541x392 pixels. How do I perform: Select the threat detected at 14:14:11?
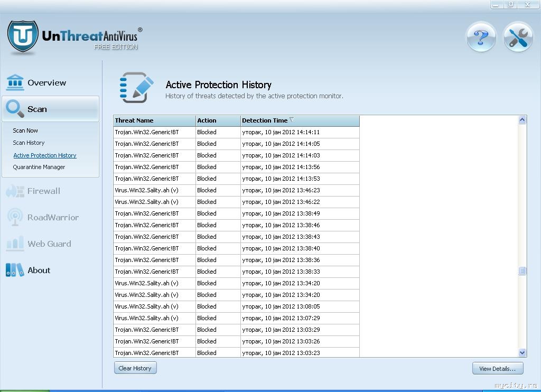pos(236,132)
